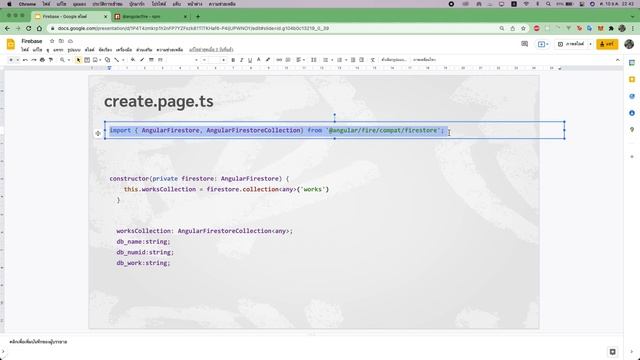Open the Google Keep side panel icon
The height and width of the screenshot is (360, 640).
point(632,79)
